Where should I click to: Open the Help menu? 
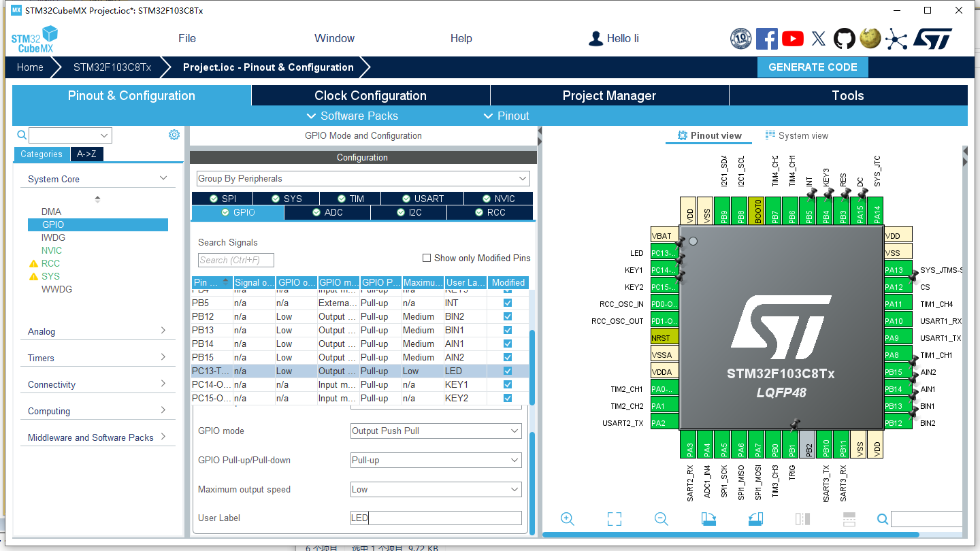tap(461, 38)
